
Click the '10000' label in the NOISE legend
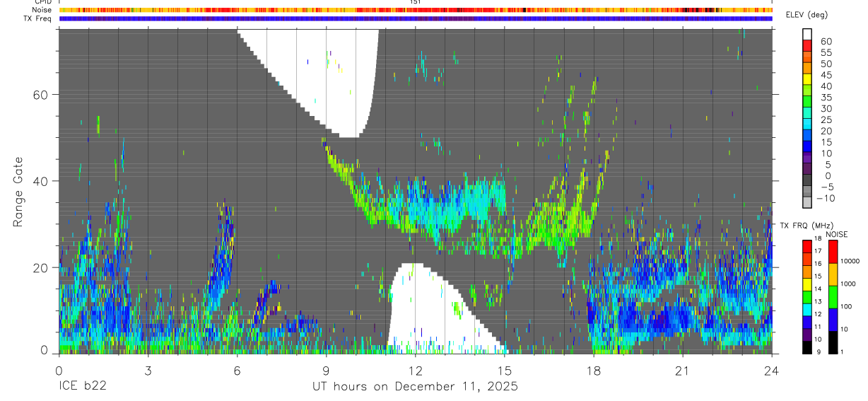tap(850, 261)
